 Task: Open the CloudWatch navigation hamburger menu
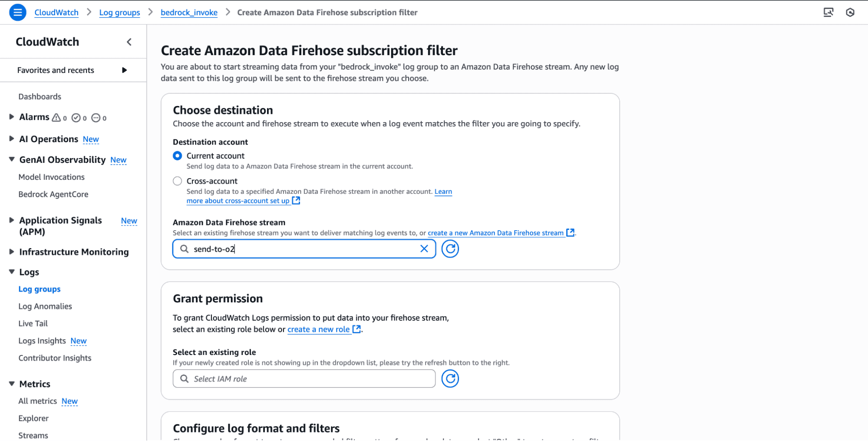(x=17, y=12)
